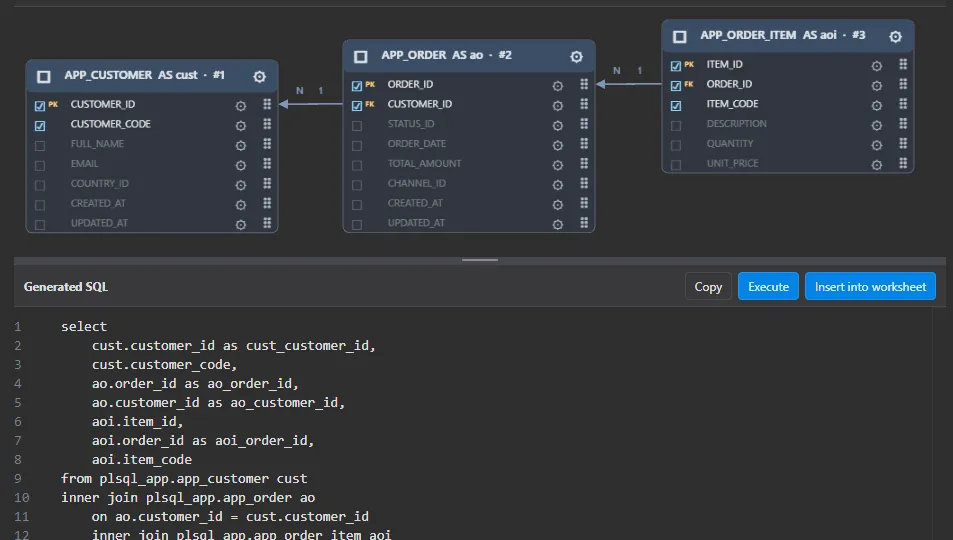This screenshot has height=540, width=953.
Task: Open settings gear for APP_ORDER table
Action: click(x=576, y=57)
